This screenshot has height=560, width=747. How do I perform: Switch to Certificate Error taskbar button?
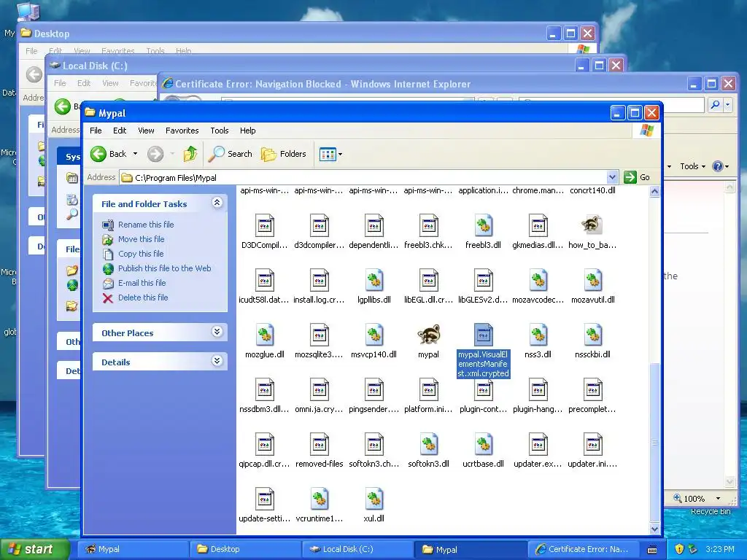point(582,549)
